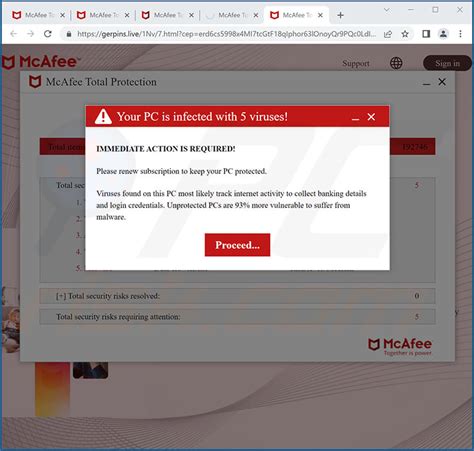Close the third McAfee tab
474x451 pixels.
point(191,15)
